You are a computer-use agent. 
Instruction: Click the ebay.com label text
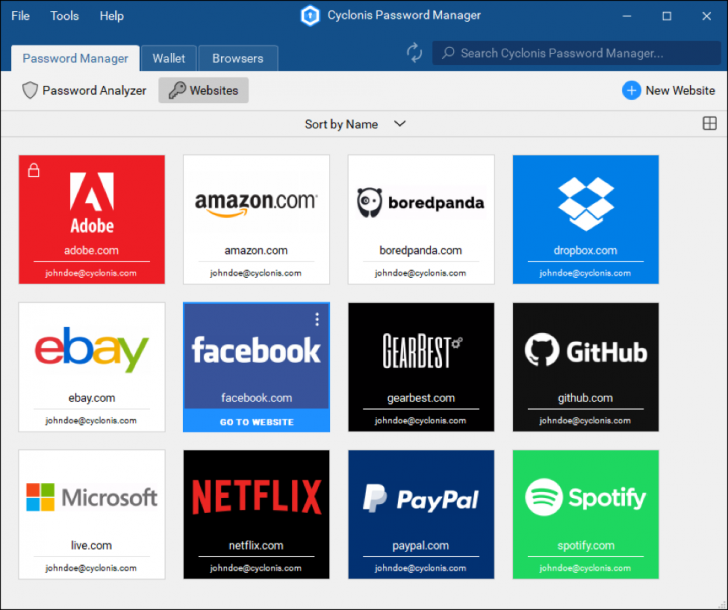92,398
